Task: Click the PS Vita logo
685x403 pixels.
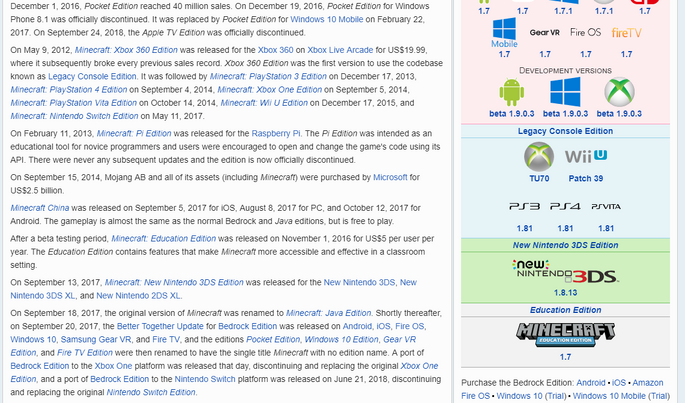Action: tap(605, 206)
